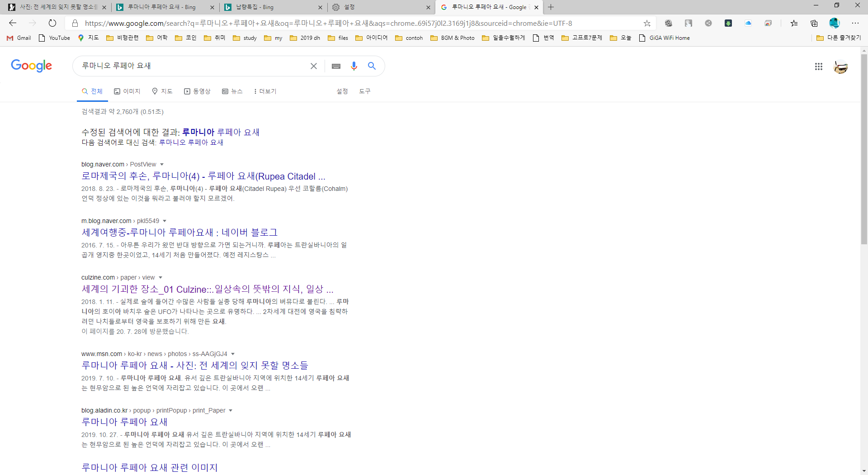View site info via lock icon
Image resolution: width=868 pixels, height=475 pixels.
pyautogui.click(x=75, y=23)
